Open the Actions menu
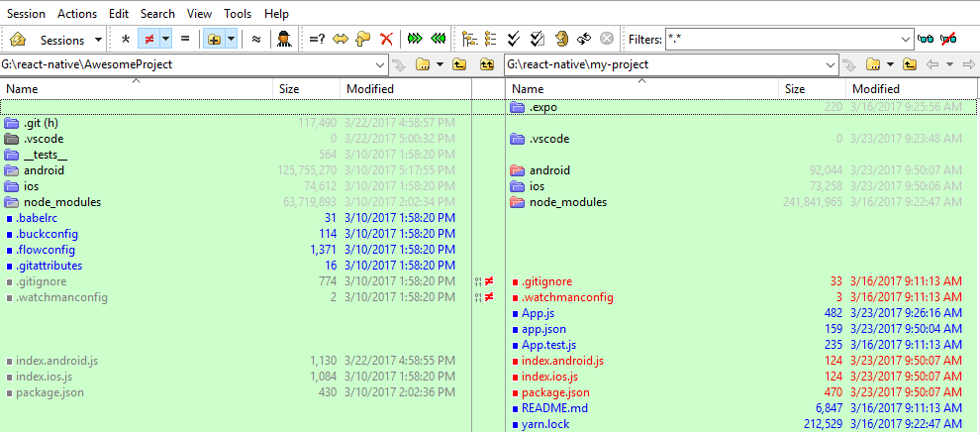This screenshot has width=980, height=435. [x=77, y=14]
